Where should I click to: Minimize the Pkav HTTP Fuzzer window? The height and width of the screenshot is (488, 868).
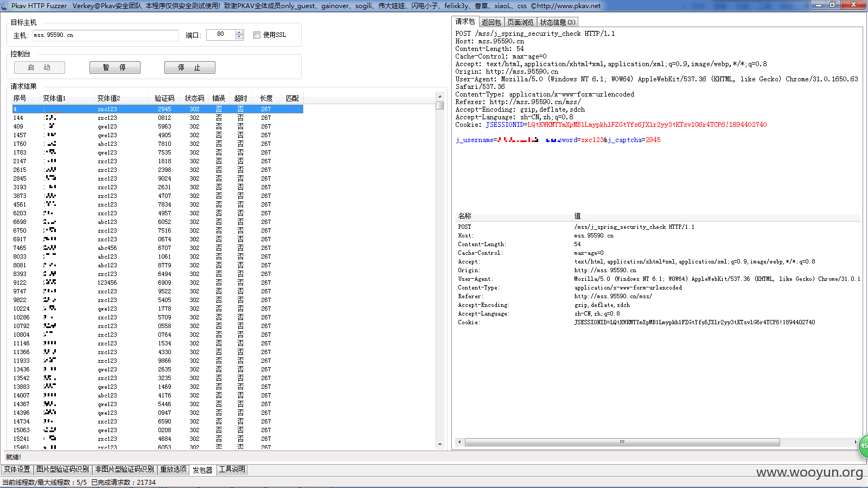819,5
